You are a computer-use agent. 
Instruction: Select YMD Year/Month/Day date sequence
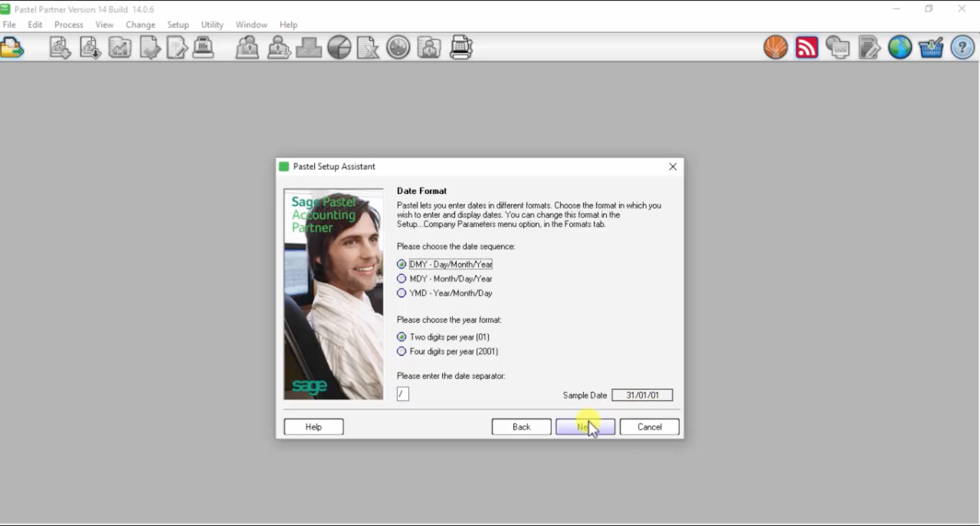(401, 293)
